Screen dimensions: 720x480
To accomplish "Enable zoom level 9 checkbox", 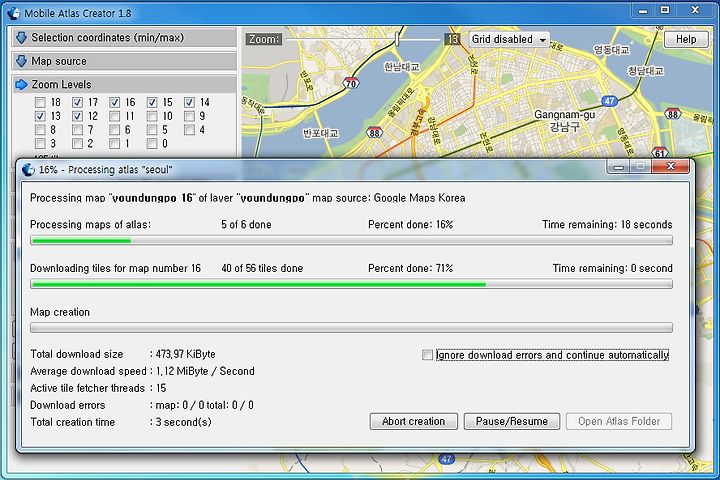I will pos(189,116).
